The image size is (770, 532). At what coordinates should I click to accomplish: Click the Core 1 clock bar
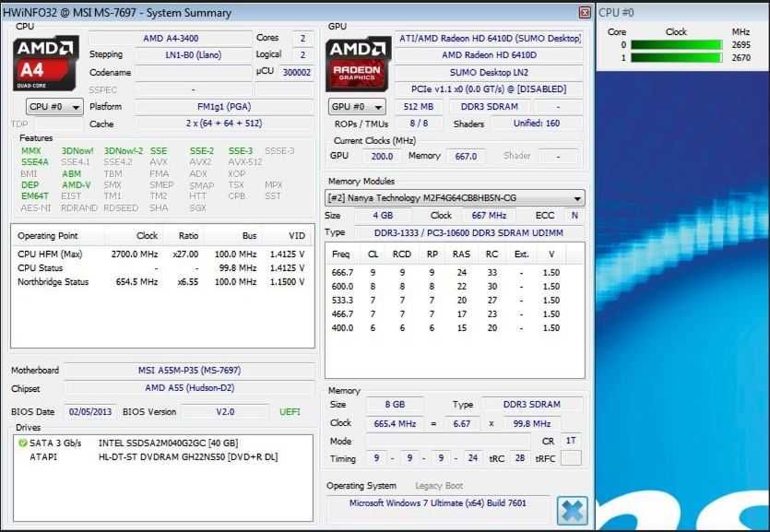click(676, 57)
